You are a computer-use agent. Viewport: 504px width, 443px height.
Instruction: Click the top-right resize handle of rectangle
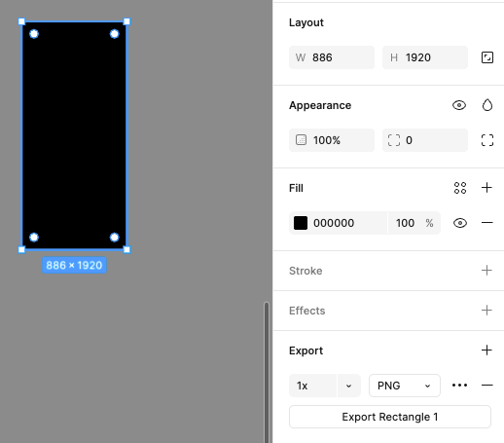click(126, 21)
